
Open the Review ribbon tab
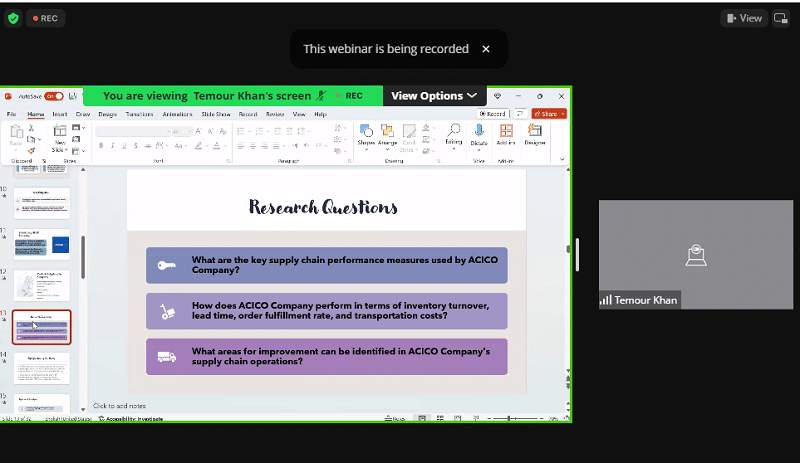274,114
